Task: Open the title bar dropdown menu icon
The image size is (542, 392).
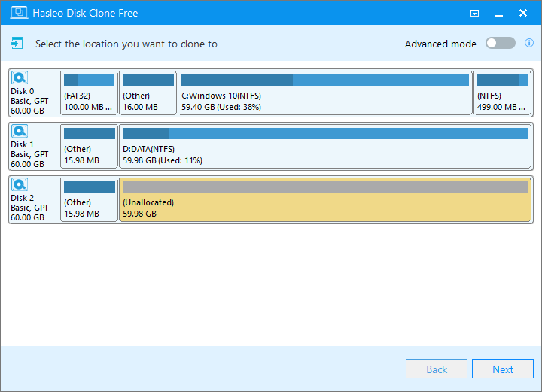Action: 474,14
